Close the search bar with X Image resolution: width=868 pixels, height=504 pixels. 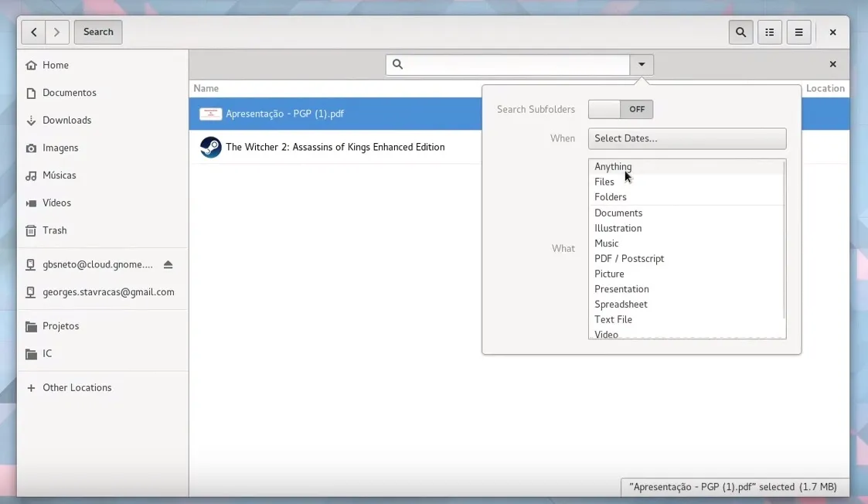click(832, 64)
